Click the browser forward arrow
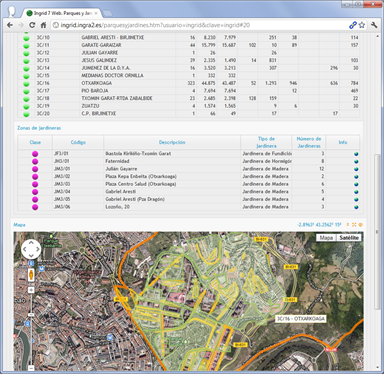 21,25
